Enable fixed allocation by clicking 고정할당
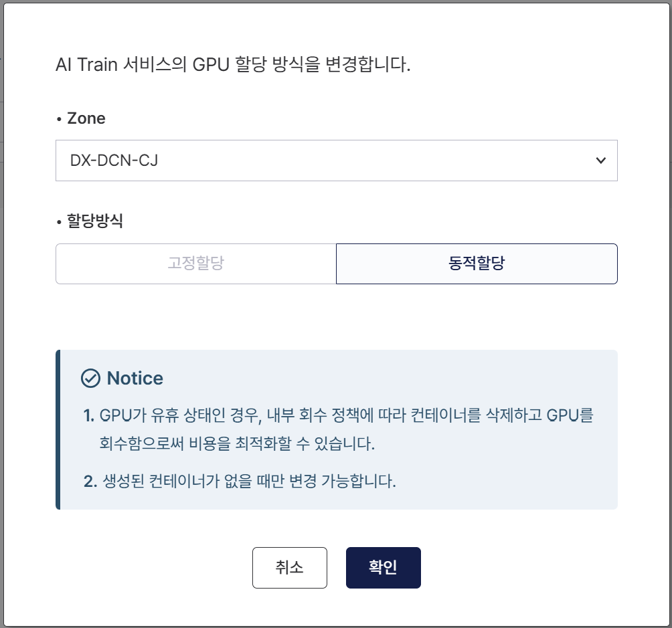Screen dimensions: 672x628 point(195,264)
